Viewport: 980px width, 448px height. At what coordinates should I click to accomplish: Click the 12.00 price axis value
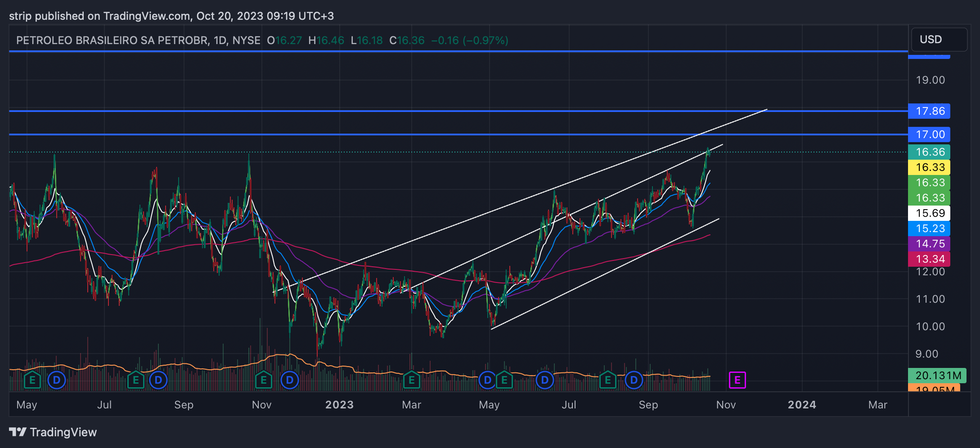[931, 272]
